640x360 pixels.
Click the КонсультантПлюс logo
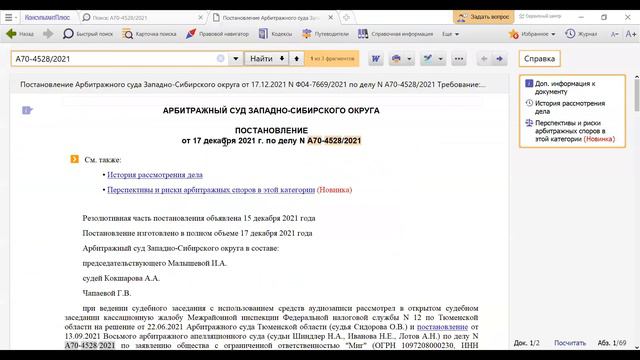pyautogui.click(x=47, y=18)
